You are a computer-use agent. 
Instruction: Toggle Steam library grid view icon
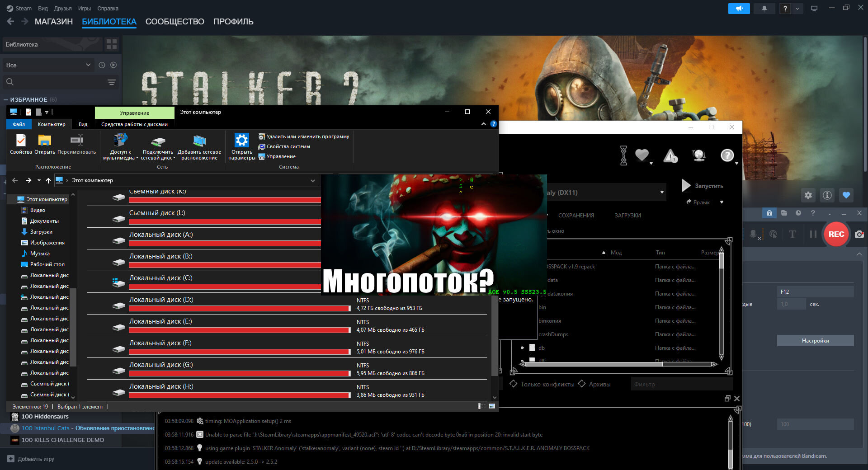111,44
